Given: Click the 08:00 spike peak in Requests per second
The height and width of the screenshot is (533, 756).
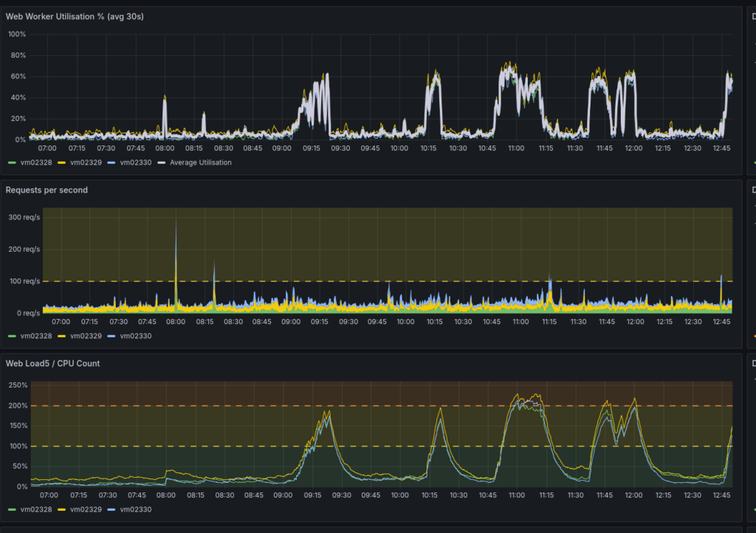Looking at the screenshot, I should pos(176,221).
